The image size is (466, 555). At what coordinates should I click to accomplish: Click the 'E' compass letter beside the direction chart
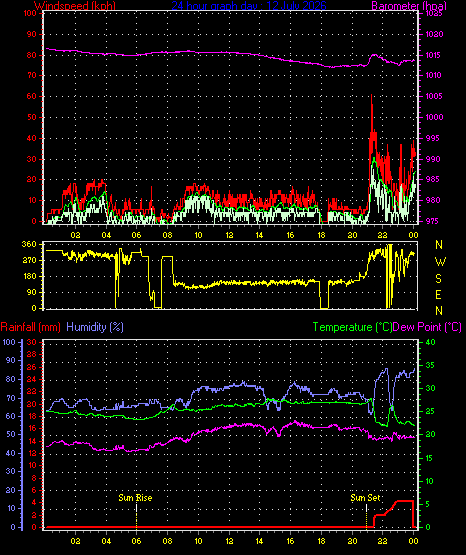(x=438, y=294)
